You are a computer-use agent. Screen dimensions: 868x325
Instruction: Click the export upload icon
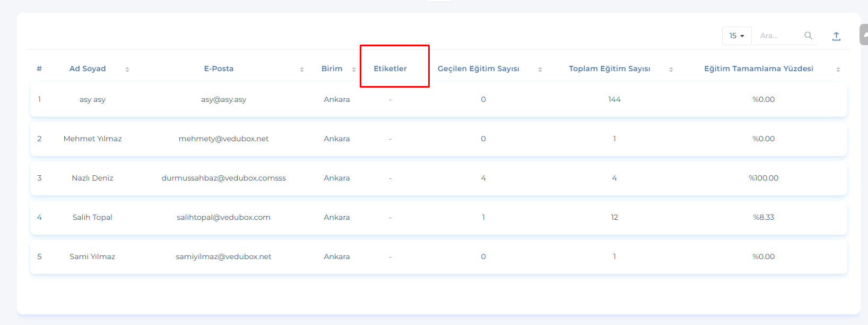click(x=836, y=36)
